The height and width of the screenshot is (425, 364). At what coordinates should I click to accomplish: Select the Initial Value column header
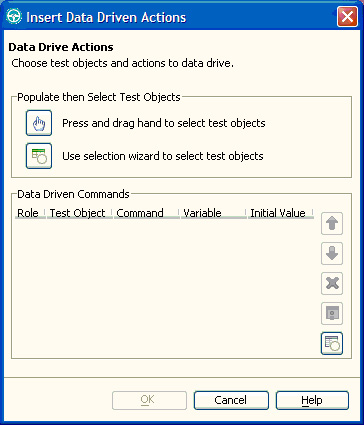(x=281, y=213)
